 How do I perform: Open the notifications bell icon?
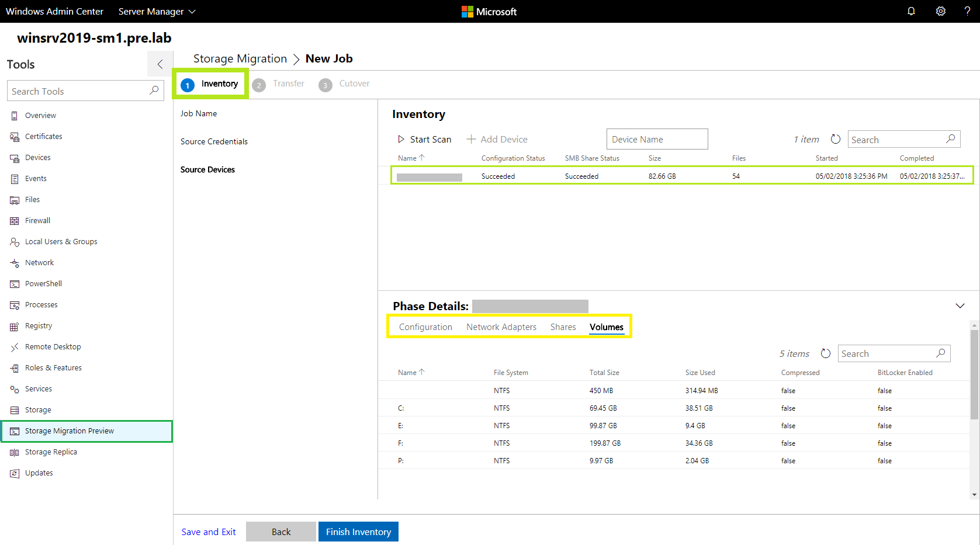911,11
